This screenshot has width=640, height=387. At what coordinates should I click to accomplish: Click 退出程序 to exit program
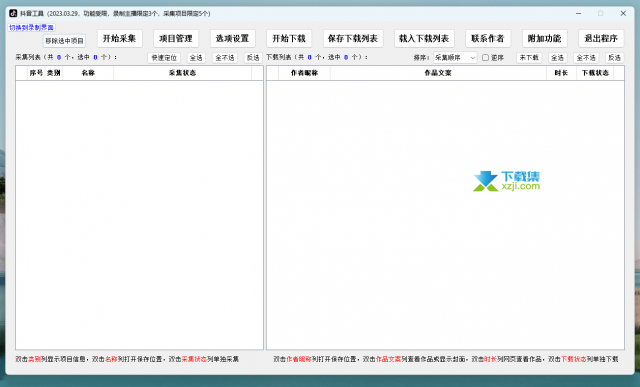pos(601,38)
